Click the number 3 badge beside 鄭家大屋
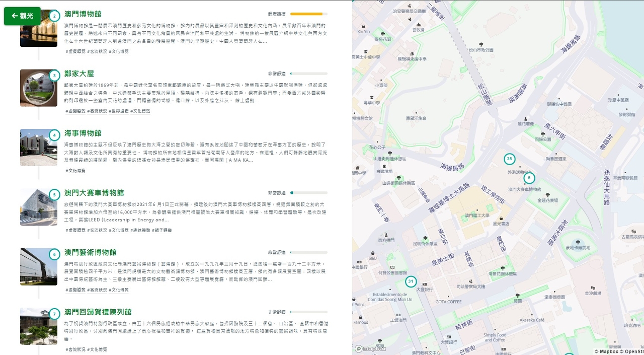This screenshot has height=355, width=644. (x=54, y=76)
